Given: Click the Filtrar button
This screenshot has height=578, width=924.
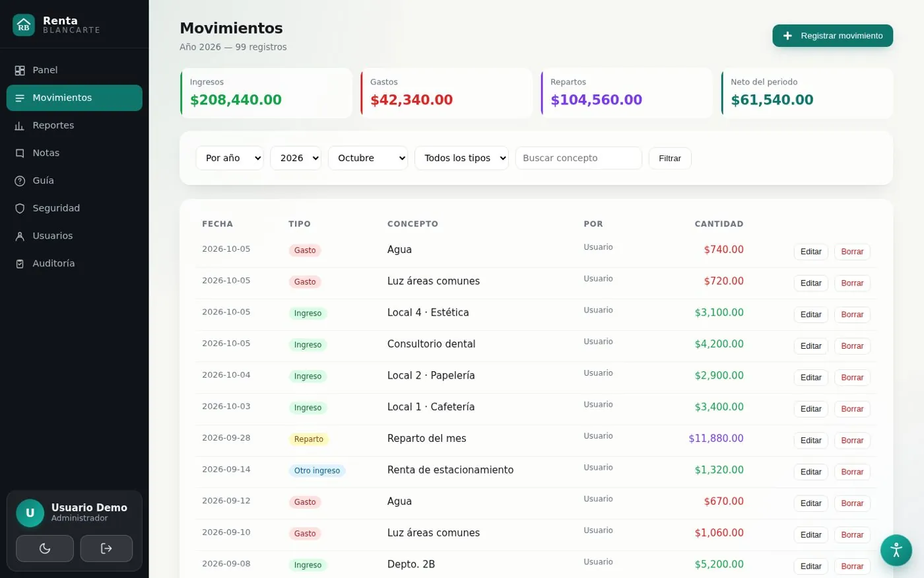Looking at the screenshot, I should coord(670,159).
